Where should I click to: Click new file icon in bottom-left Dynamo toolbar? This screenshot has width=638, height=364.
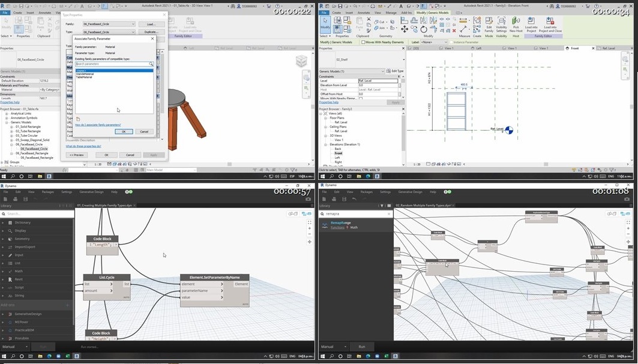click(x=5, y=199)
